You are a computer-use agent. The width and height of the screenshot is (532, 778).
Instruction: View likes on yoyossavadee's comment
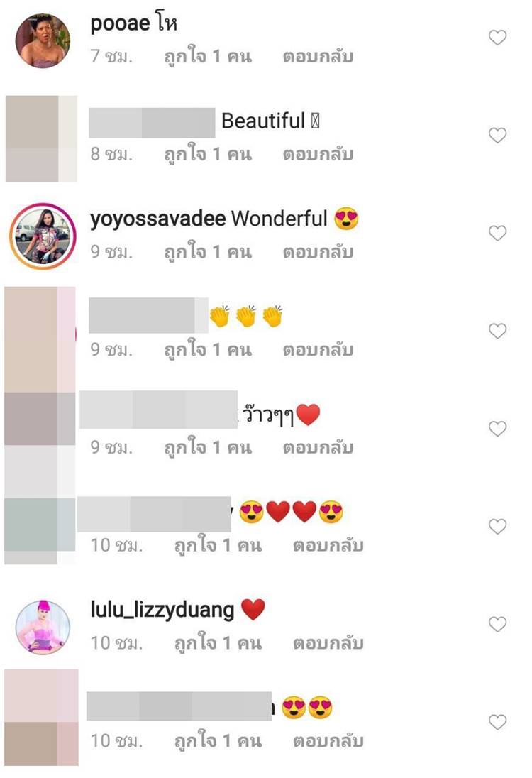[x=208, y=251]
